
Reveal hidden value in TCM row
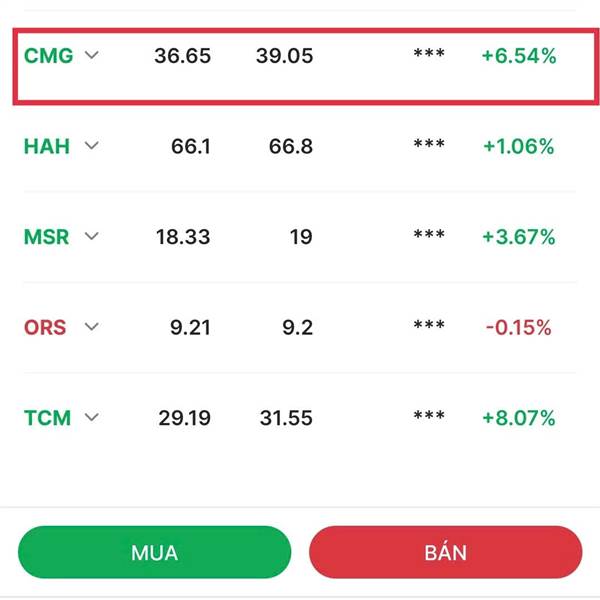pos(429,416)
